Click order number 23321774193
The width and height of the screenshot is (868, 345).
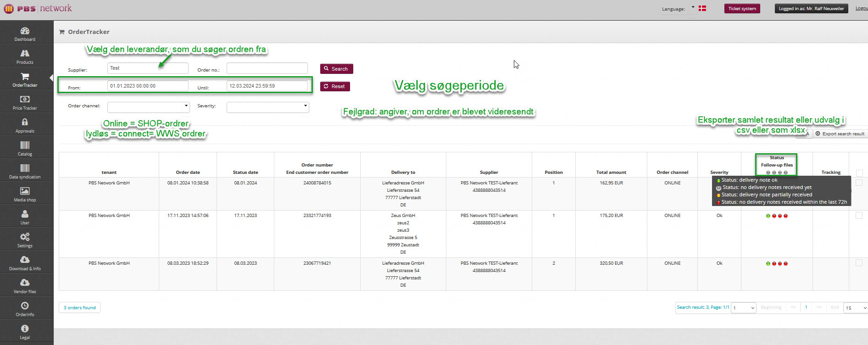click(x=317, y=216)
